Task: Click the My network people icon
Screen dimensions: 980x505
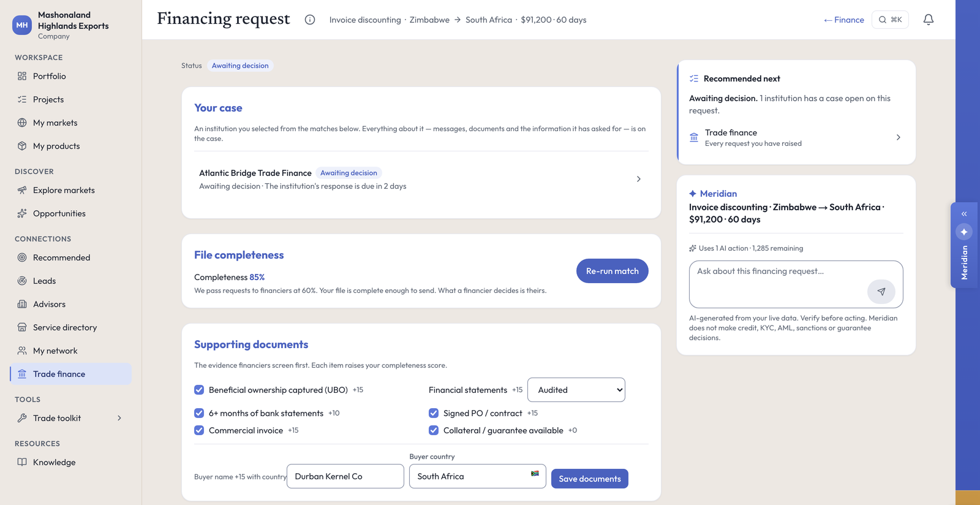Action: point(22,351)
